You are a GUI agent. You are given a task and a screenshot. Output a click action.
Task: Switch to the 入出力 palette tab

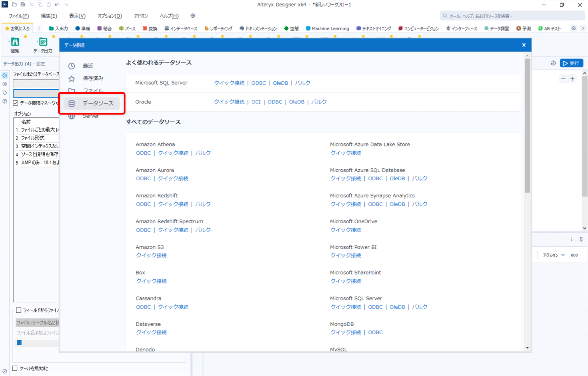[x=59, y=28]
